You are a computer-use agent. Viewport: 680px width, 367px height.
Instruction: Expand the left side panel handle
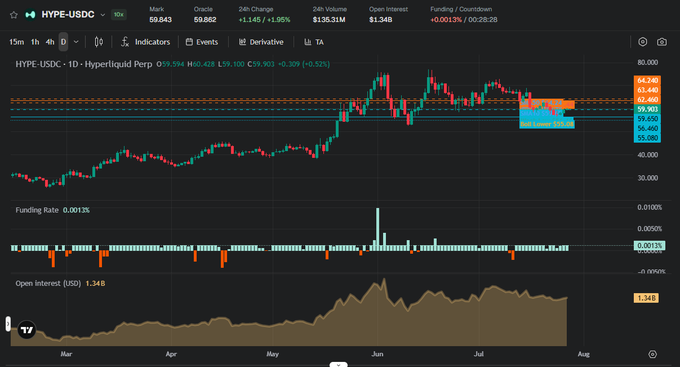tap(8, 324)
